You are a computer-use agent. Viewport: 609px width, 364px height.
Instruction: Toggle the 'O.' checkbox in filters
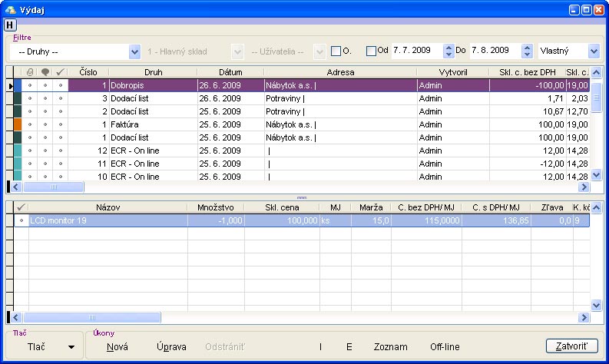[x=336, y=51]
